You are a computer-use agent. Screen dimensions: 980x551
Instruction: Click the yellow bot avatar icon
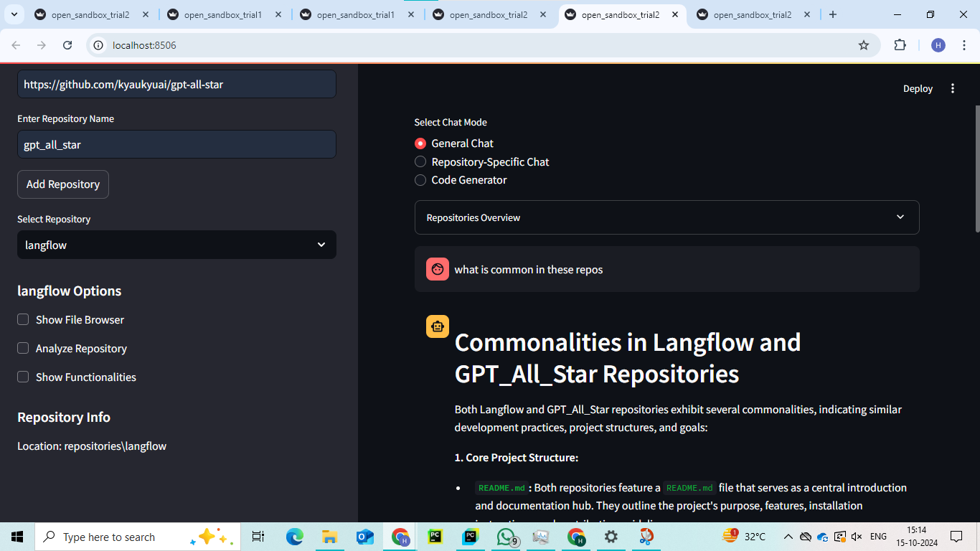(438, 326)
